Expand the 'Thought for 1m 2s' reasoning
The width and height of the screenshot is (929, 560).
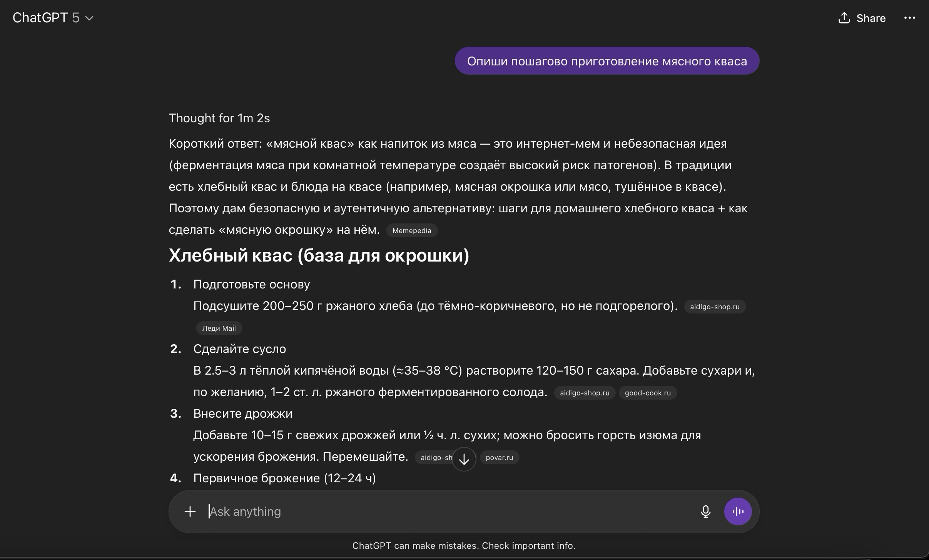pyautogui.click(x=219, y=118)
